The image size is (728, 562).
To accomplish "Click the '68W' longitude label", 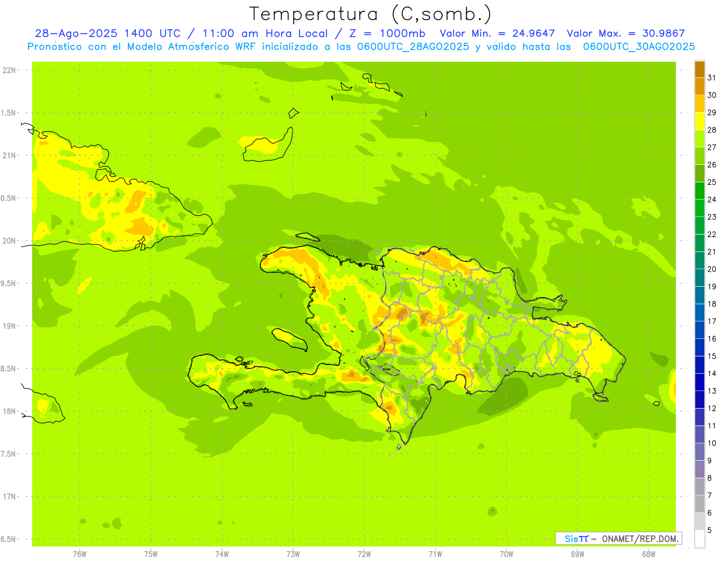I will click(x=649, y=554).
